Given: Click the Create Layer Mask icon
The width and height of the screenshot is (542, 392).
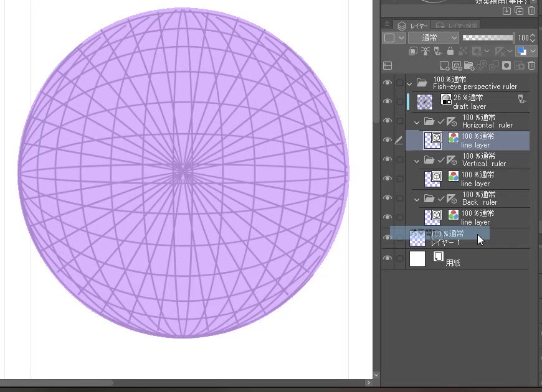Looking at the screenshot, I should (x=506, y=65).
